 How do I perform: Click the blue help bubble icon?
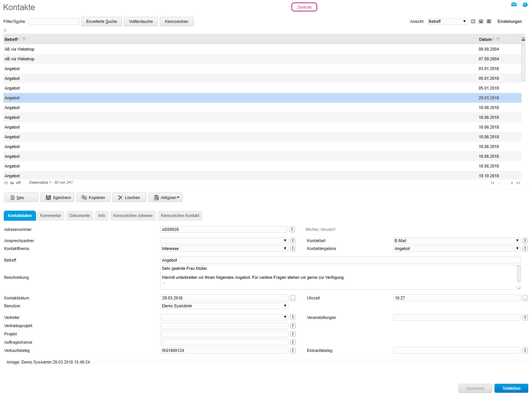coord(525,4)
